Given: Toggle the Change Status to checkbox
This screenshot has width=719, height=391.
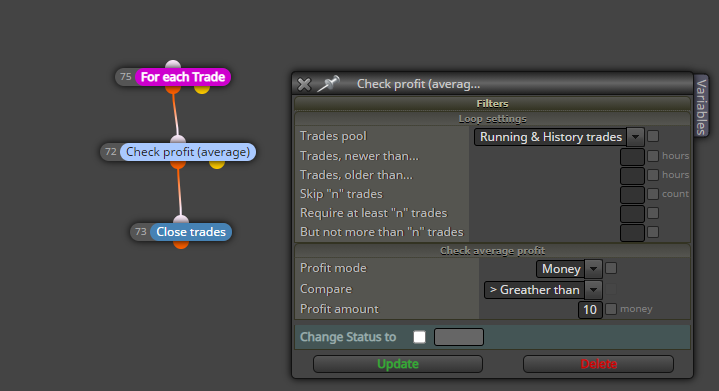Looking at the screenshot, I should coord(420,337).
